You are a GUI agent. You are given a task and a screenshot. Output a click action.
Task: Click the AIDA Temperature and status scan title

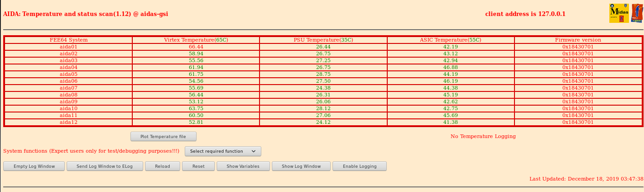(x=86, y=14)
